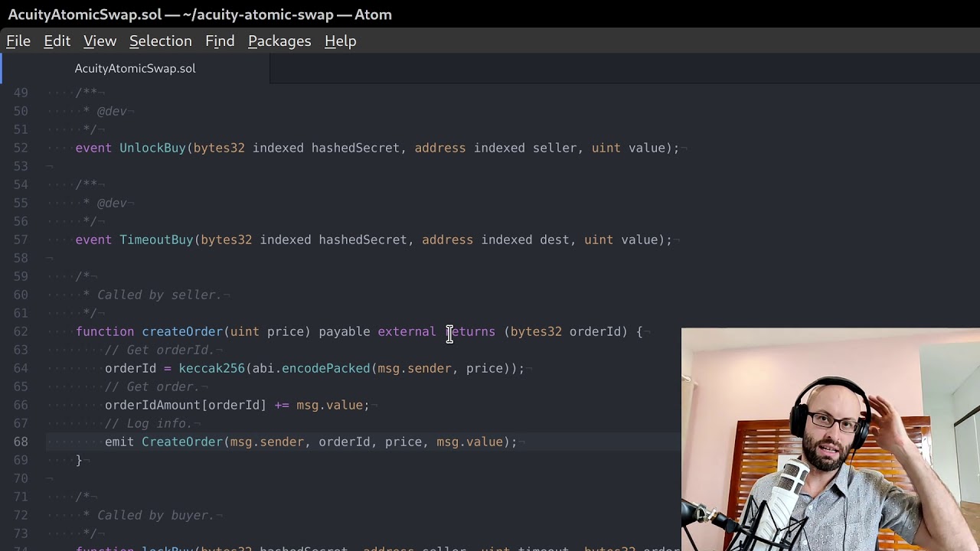
Task: Click line number 72 in the gutter
Action: [21, 515]
